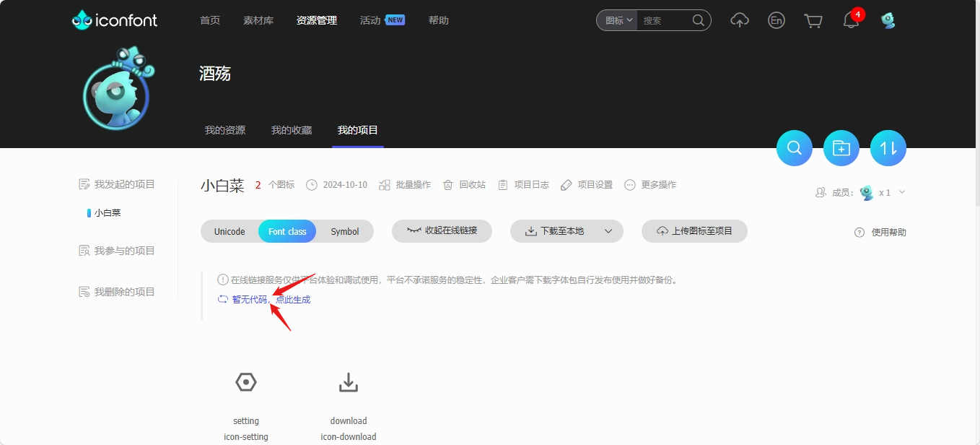Image resolution: width=980 pixels, height=445 pixels.
Task: Click the floating new project button
Action: point(841,147)
